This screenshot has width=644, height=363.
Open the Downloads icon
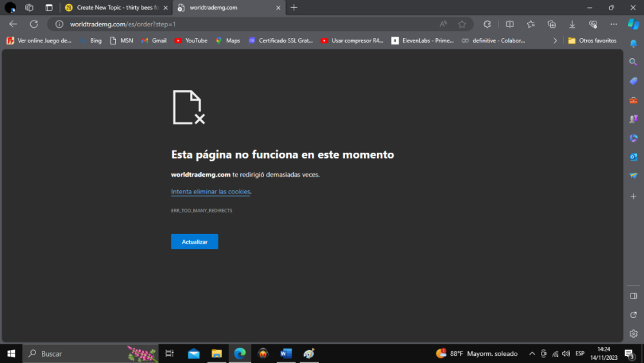(x=572, y=25)
